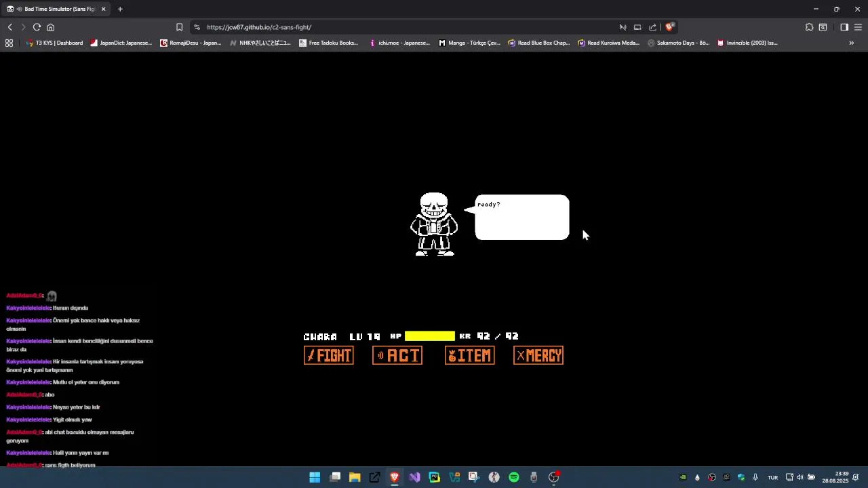
Task: Bookmark this page using bookmark icon
Action: [x=179, y=27]
